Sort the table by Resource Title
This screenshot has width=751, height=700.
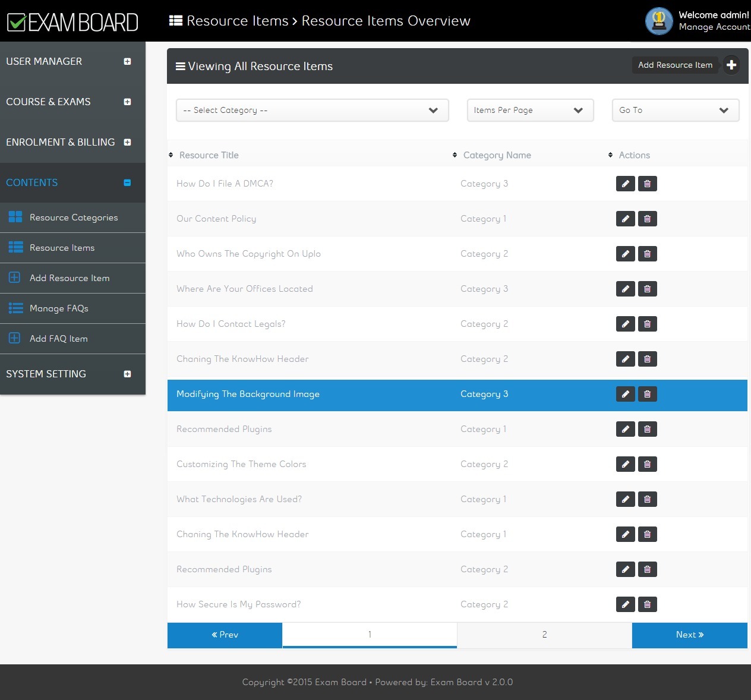[x=209, y=155]
